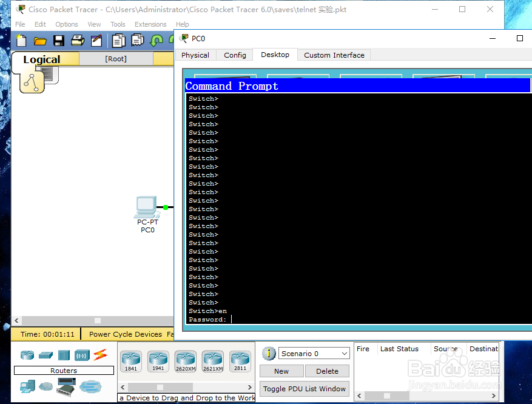Select the Wireless Devices category icon
This screenshot has width=532, height=404.
(82, 355)
